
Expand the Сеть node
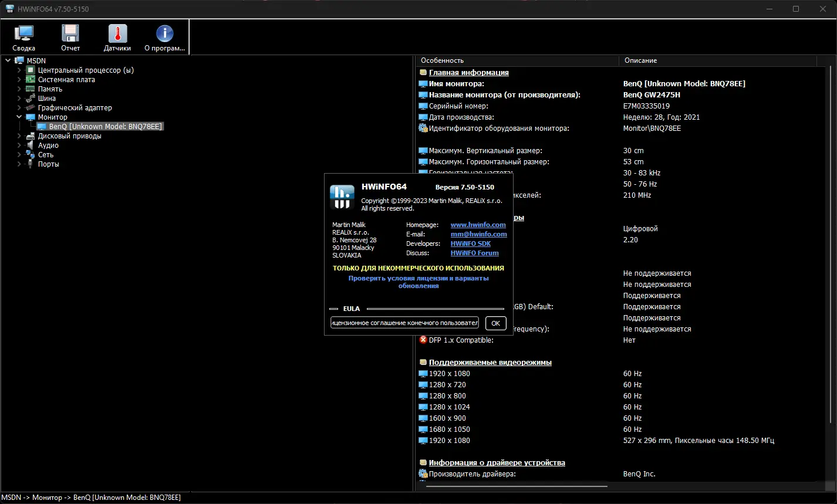(x=19, y=154)
